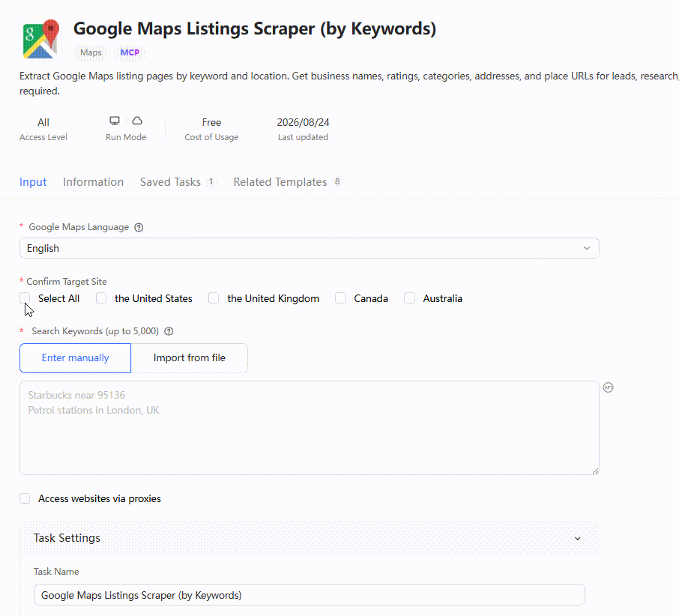Click the Saved Tasks count badge
679x616 pixels.
[x=211, y=182]
